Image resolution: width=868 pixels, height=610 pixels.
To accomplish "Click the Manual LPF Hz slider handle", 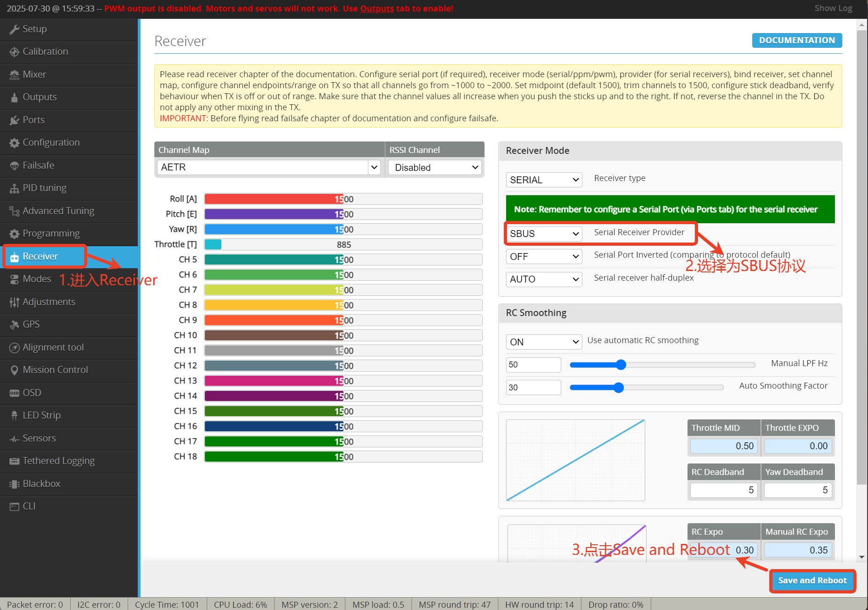I will pyautogui.click(x=621, y=365).
